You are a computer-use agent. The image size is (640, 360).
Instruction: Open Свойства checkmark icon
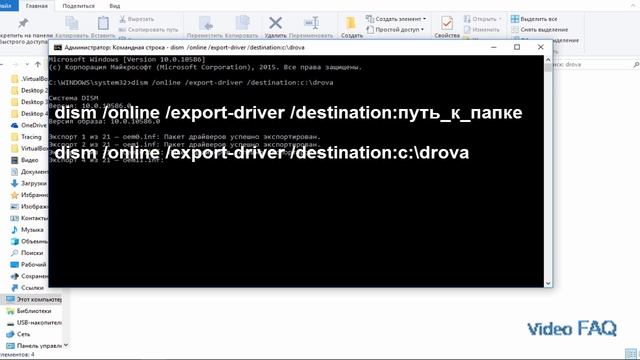[x=447, y=23]
